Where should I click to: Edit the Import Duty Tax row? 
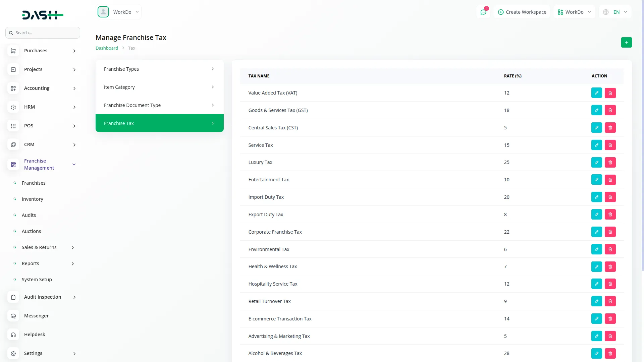point(596,197)
